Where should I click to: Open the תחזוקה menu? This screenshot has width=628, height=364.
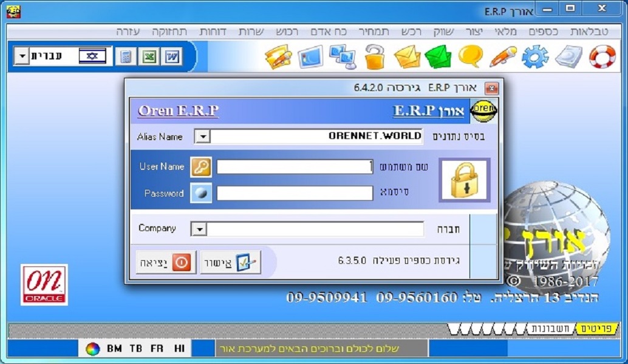point(169,32)
